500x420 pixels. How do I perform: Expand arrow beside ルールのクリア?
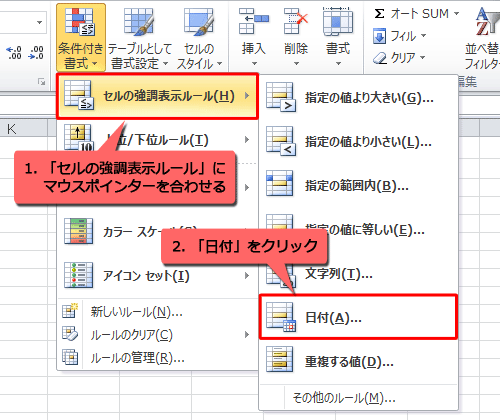(x=247, y=334)
